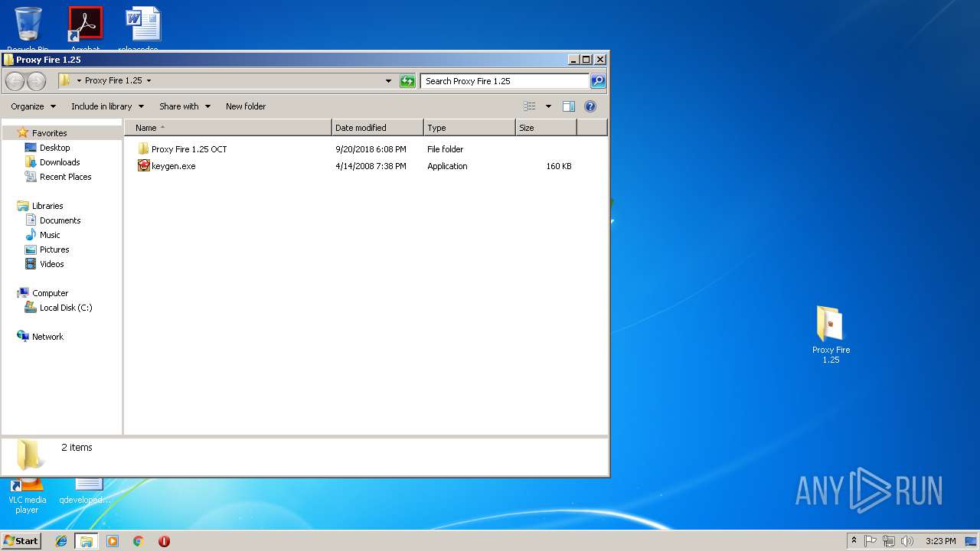Viewport: 980px width, 551px height.
Task: Click the Change your view icon
Action: (x=529, y=106)
